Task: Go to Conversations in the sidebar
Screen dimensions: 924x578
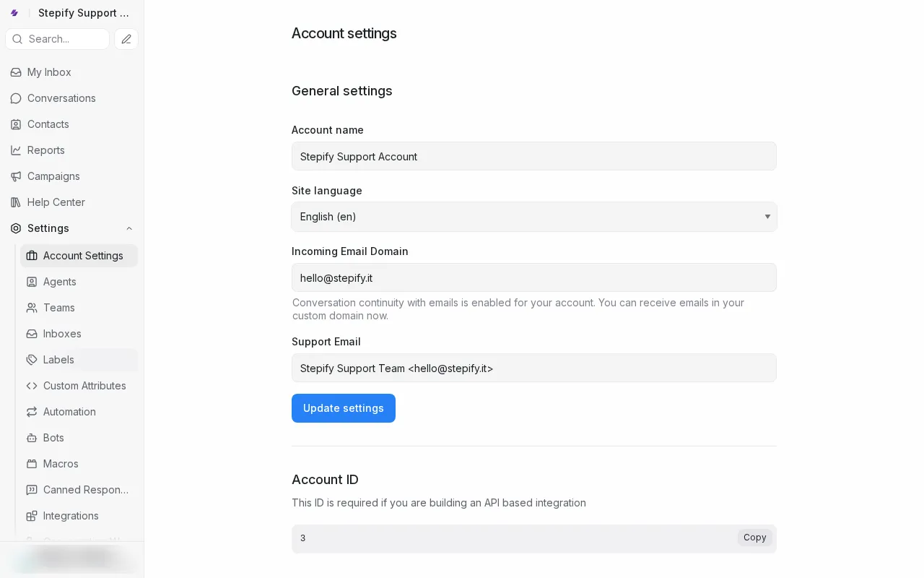Action: [x=61, y=98]
